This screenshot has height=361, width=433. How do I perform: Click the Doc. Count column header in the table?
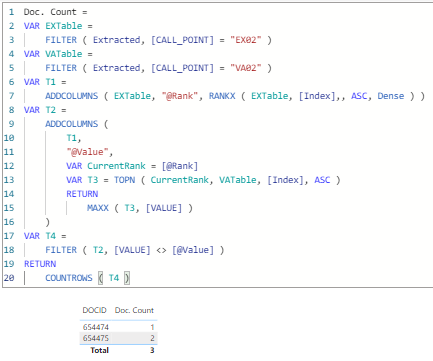(134, 310)
